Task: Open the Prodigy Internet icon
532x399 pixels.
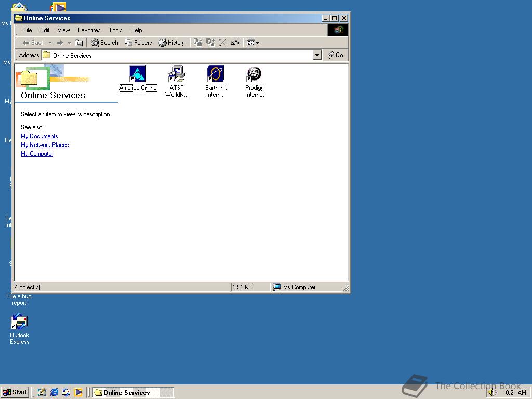Action: click(x=254, y=74)
